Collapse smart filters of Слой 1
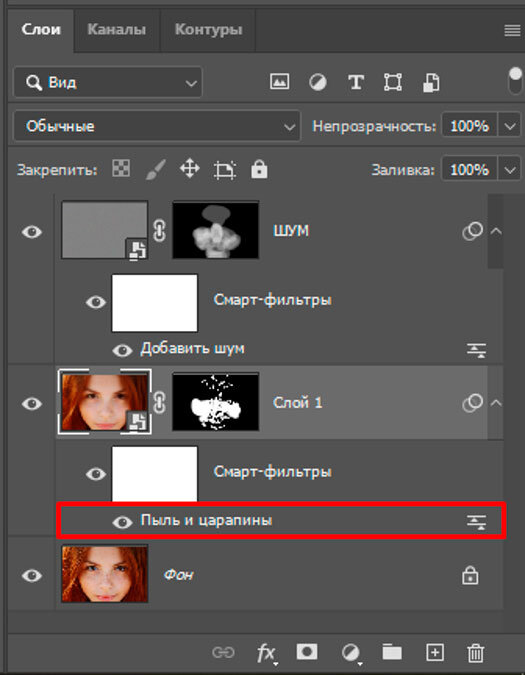525x675 pixels. pyautogui.click(x=496, y=403)
